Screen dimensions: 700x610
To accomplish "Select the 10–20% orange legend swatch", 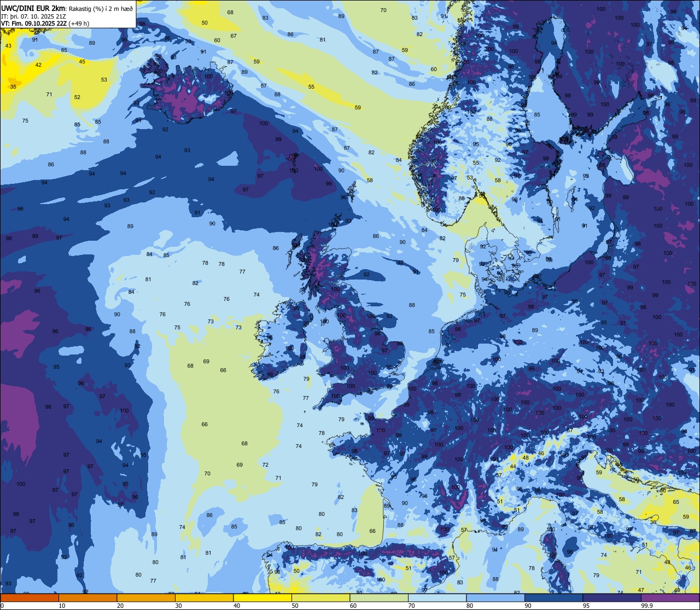I will (x=87, y=597).
